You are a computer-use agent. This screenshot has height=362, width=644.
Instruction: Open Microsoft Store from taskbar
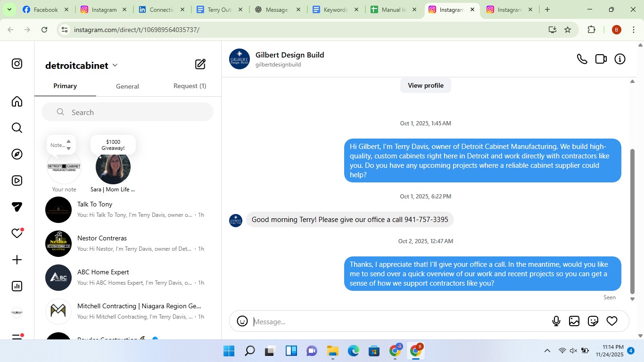point(374,351)
